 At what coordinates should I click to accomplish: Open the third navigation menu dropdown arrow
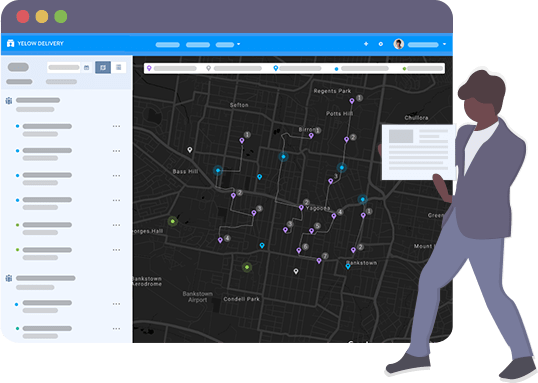pyautogui.click(x=238, y=44)
